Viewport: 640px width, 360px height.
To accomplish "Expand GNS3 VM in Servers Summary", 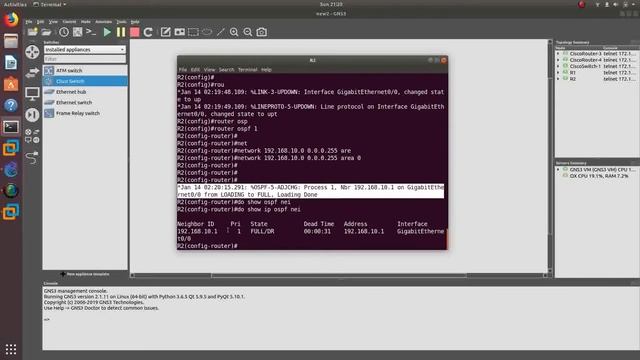I will (558, 169).
